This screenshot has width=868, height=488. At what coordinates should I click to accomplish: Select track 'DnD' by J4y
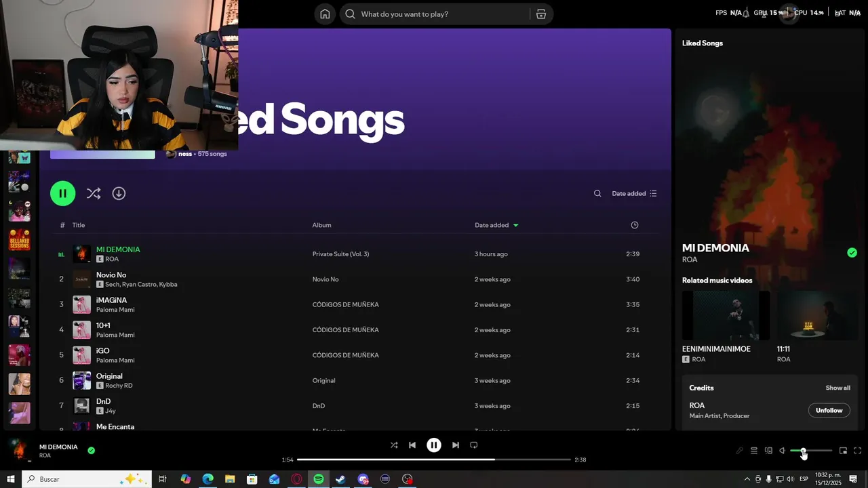point(103,401)
